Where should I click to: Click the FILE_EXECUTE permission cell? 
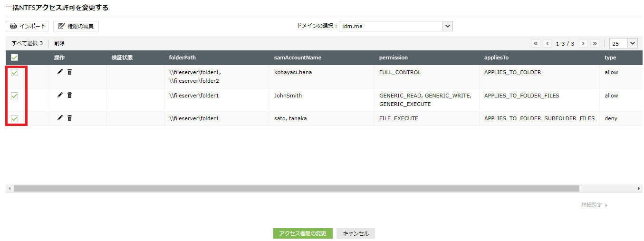pyautogui.click(x=399, y=118)
